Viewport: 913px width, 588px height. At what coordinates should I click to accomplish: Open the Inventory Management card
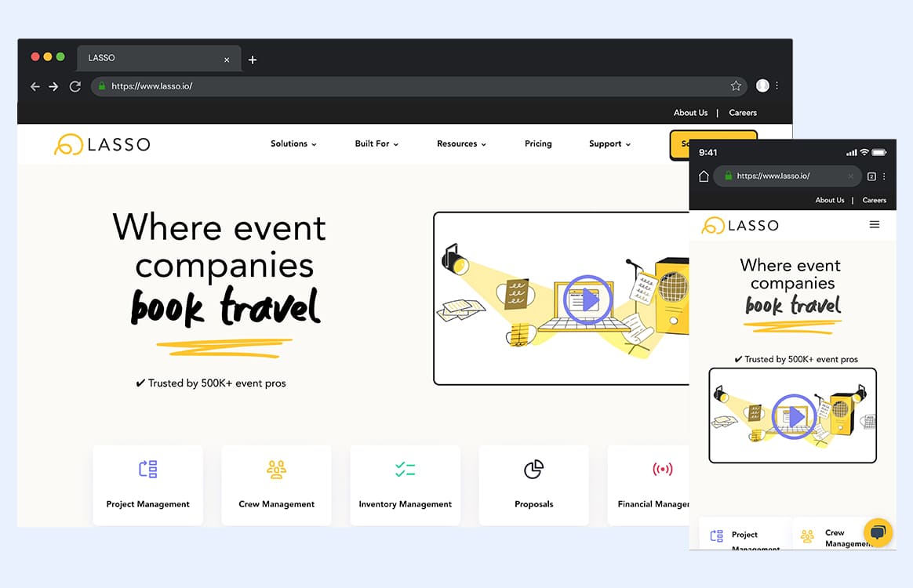406,485
